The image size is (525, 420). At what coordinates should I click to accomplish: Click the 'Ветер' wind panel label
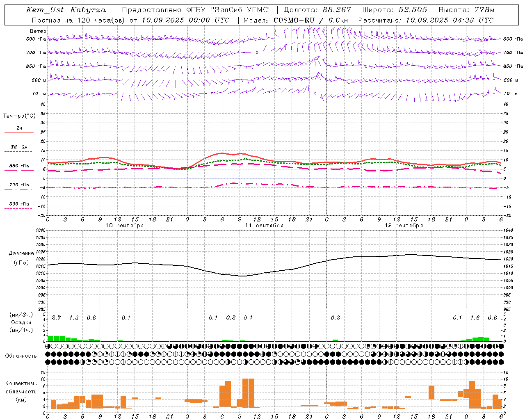coord(38,31)
